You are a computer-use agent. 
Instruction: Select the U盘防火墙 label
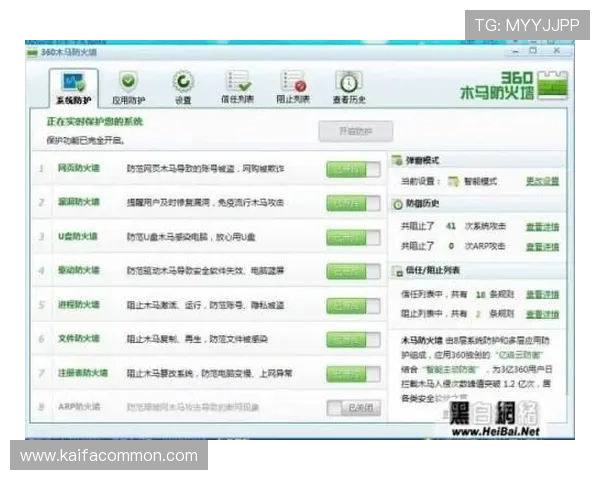click(x=78, y=236)
